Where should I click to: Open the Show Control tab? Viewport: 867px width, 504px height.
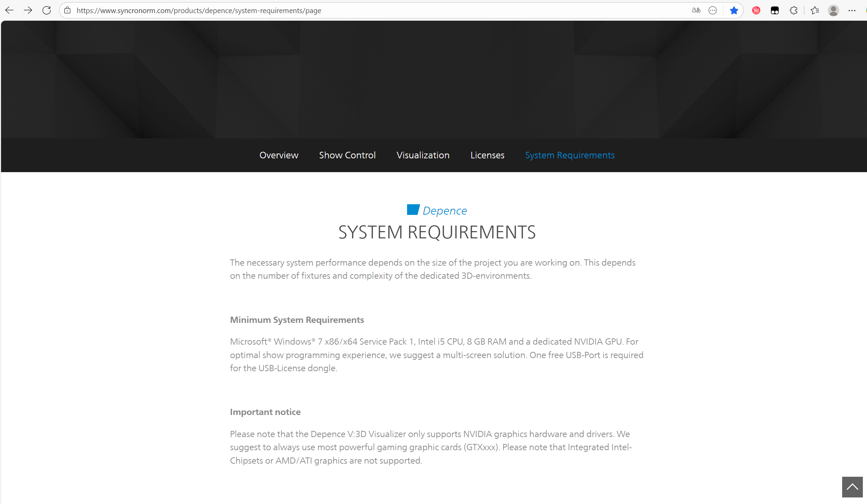click(x=347, y=155)
